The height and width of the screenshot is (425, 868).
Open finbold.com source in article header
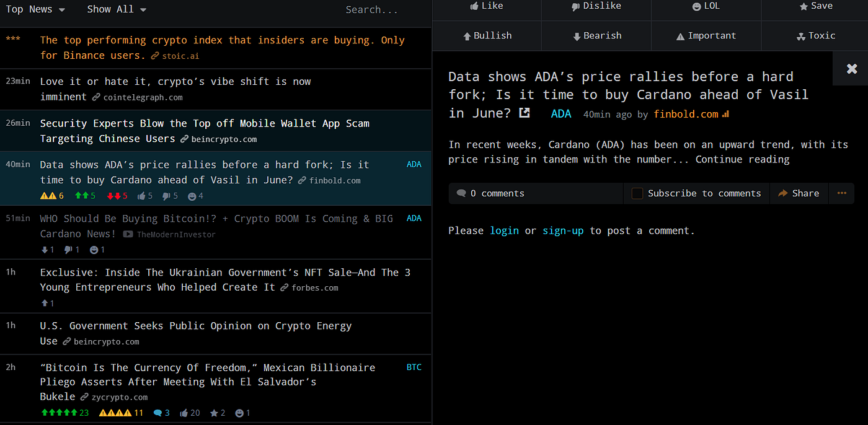pos(686,114)
